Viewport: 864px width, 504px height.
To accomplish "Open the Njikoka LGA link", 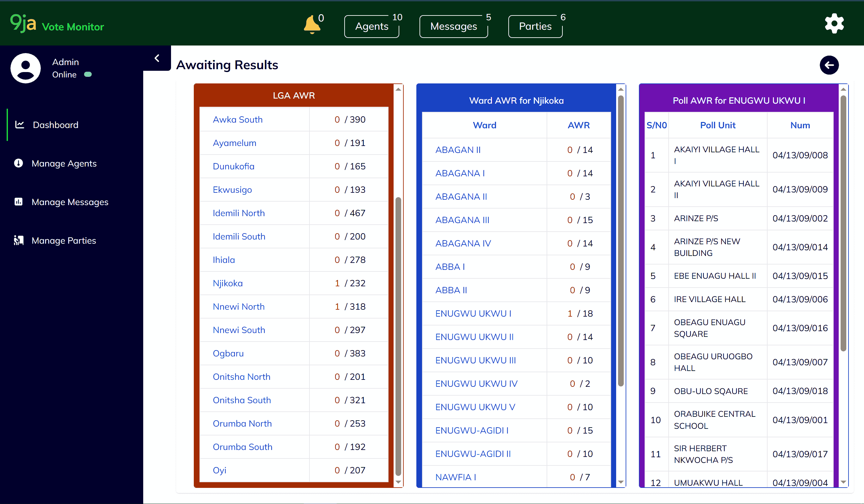I will [228, 283].
